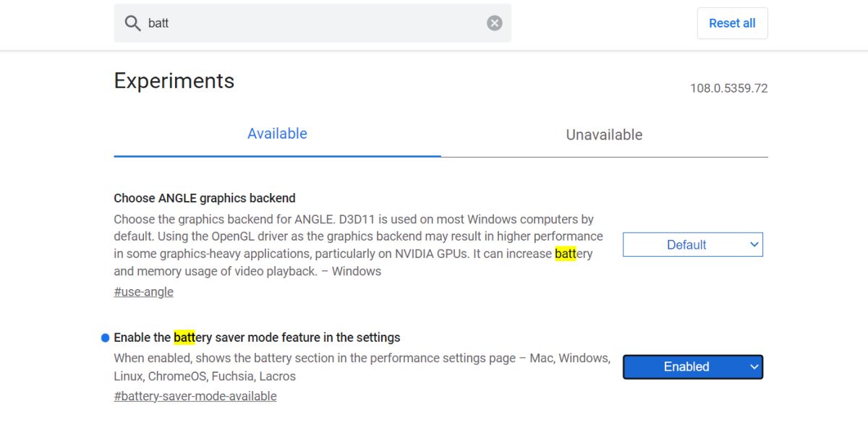Image resolution: width=868 pixels, height=446 pixels.
Task: Click "Windows" ending the ANGLE description
Action: pos(356,271)
